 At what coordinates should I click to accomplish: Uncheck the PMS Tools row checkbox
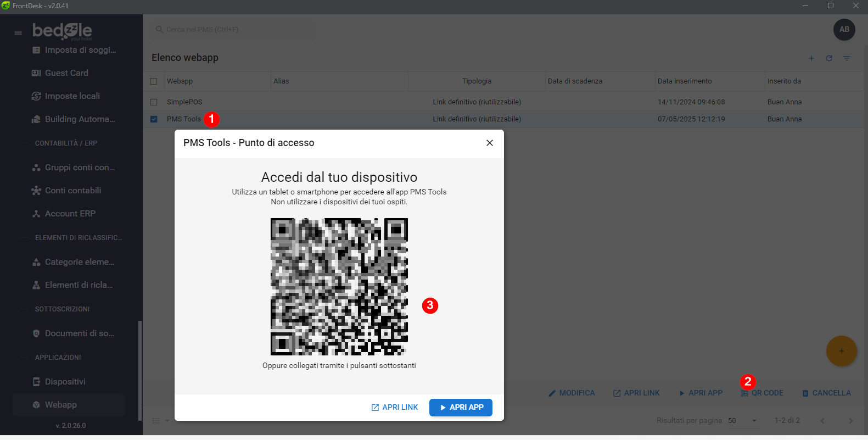point(154,119)
